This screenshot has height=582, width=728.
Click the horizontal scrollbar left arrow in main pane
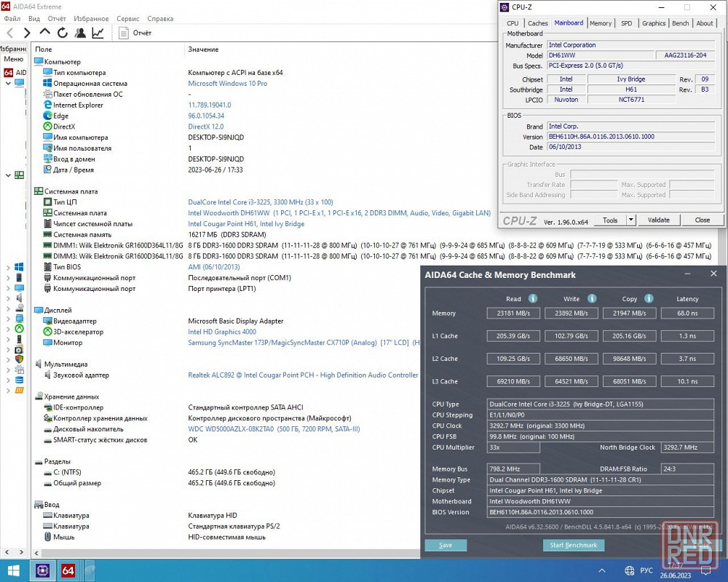pos(36,553)
